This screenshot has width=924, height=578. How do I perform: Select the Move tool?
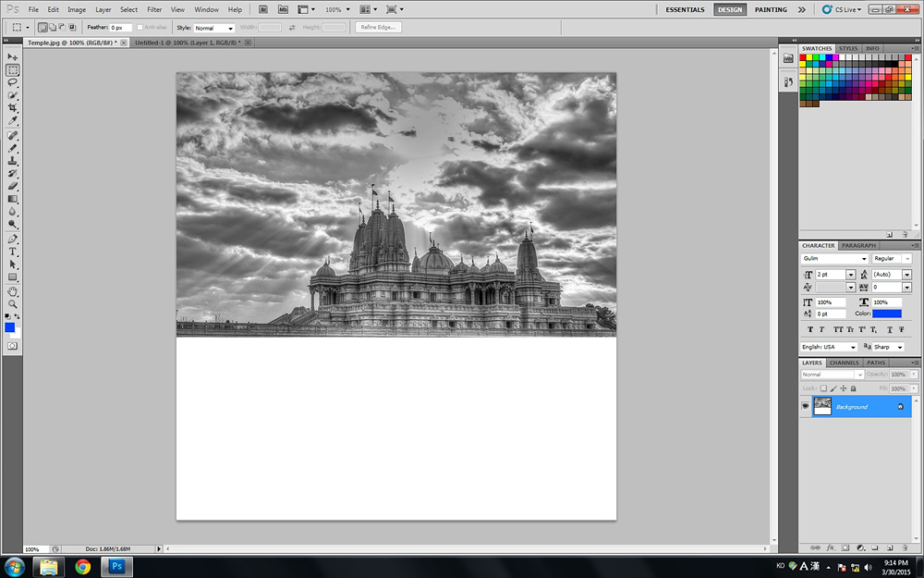(x=13, y=57)
